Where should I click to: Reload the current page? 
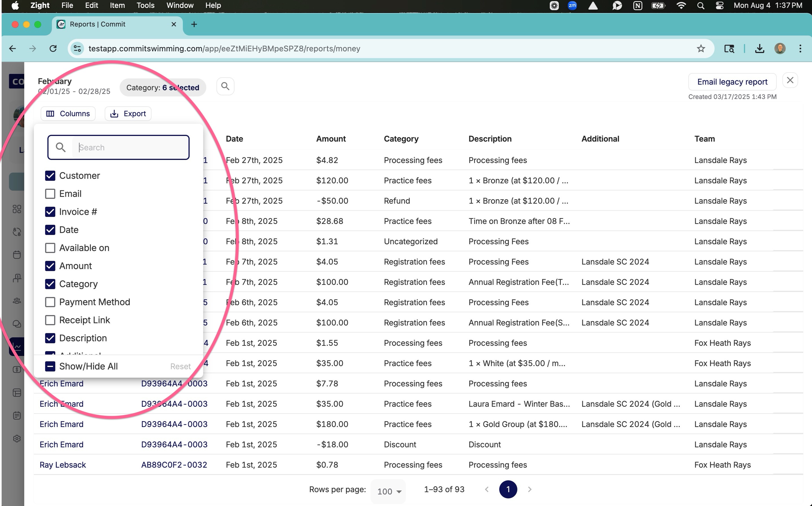coord(53,49)
